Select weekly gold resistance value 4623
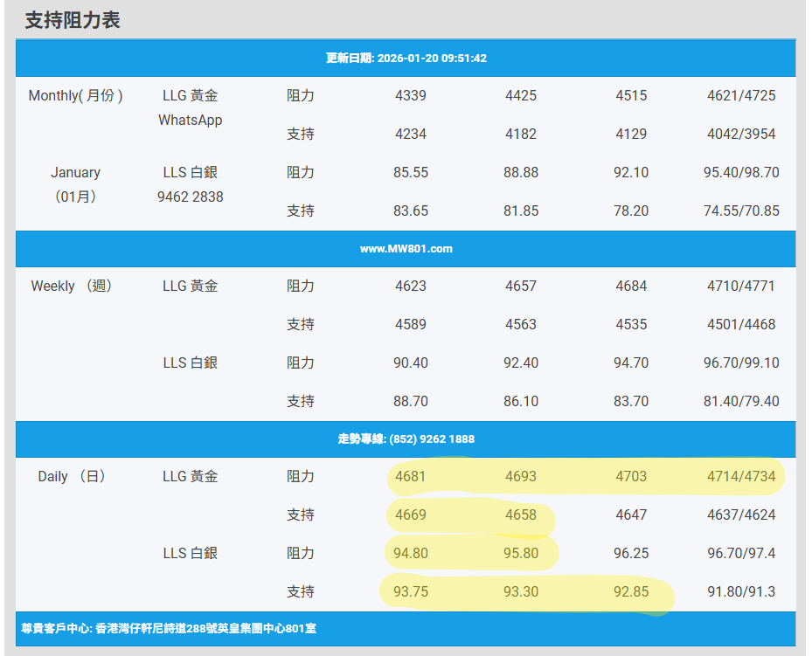812x656 pixels. pos(410,286)
